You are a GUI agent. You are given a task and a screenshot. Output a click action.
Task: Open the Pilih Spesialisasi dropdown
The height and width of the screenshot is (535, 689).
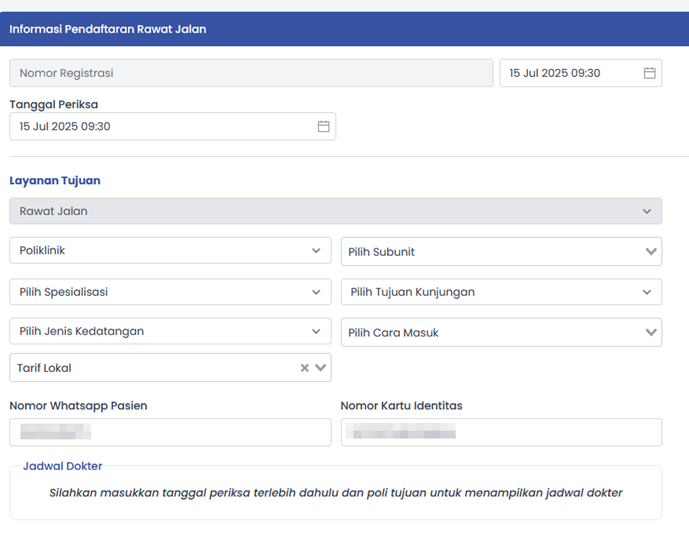click(170, 292)
